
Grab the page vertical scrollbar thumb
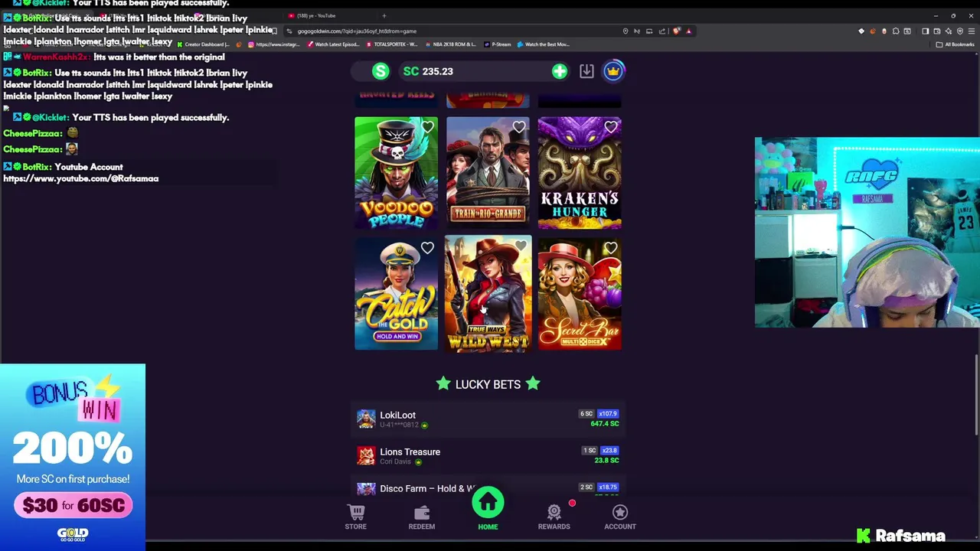[x=975, y=396]
